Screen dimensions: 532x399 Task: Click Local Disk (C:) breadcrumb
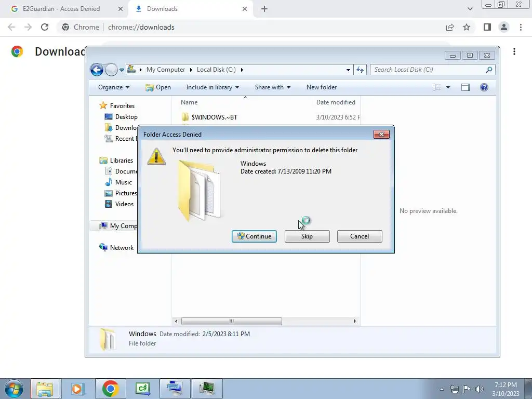216,70
